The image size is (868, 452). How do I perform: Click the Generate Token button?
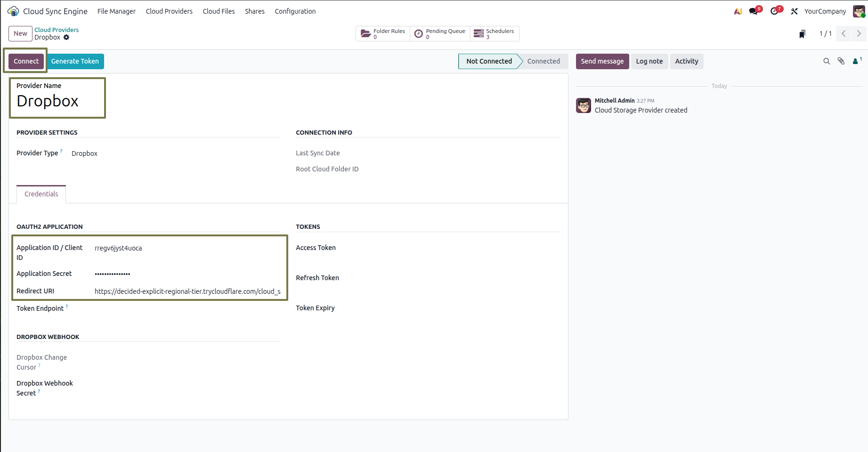click(x=75, y=61)
